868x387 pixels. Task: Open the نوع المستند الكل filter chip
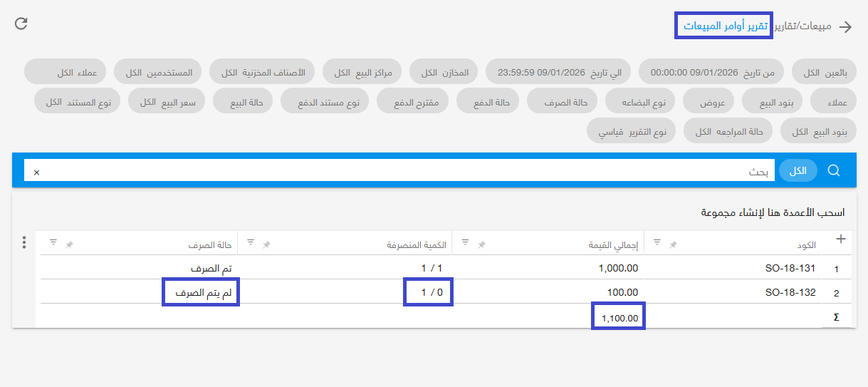coord(78,102)
